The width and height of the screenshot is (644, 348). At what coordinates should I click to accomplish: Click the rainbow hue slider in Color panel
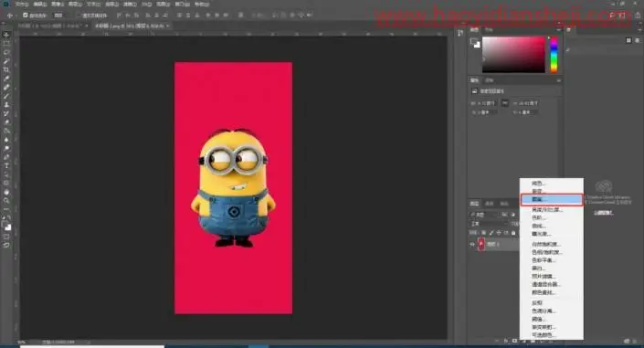tap(554, 55)
